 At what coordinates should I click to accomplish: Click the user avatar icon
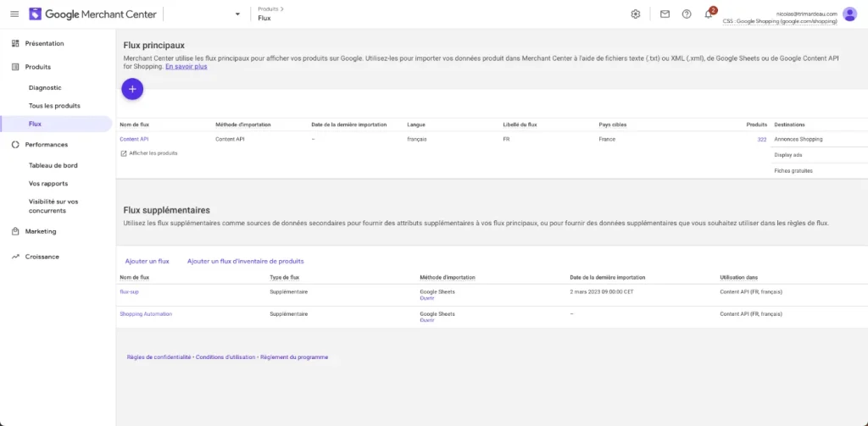[x=849, y=14]
